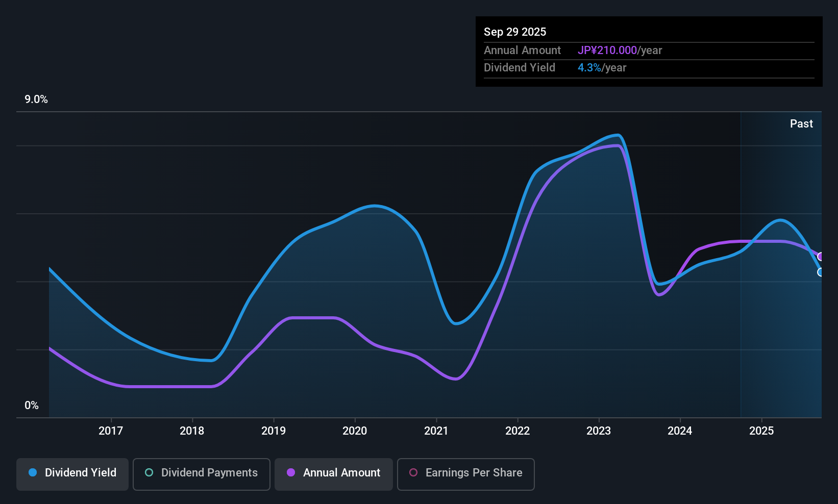Click the 2023 x-axis label

coord(599,431)
